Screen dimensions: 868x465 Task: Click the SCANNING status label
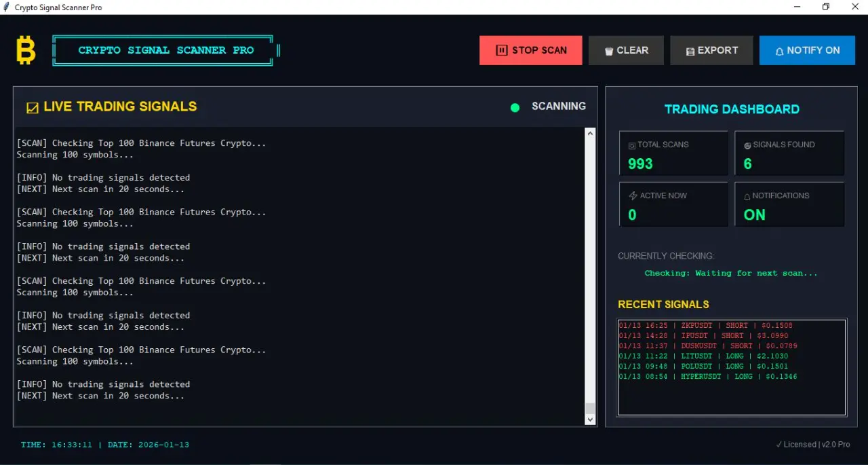tap(559, 107)
